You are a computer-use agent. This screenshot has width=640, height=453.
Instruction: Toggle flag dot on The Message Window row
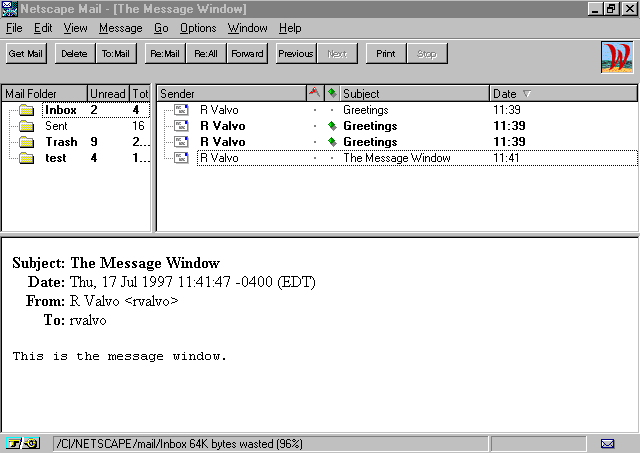(315, 158)
